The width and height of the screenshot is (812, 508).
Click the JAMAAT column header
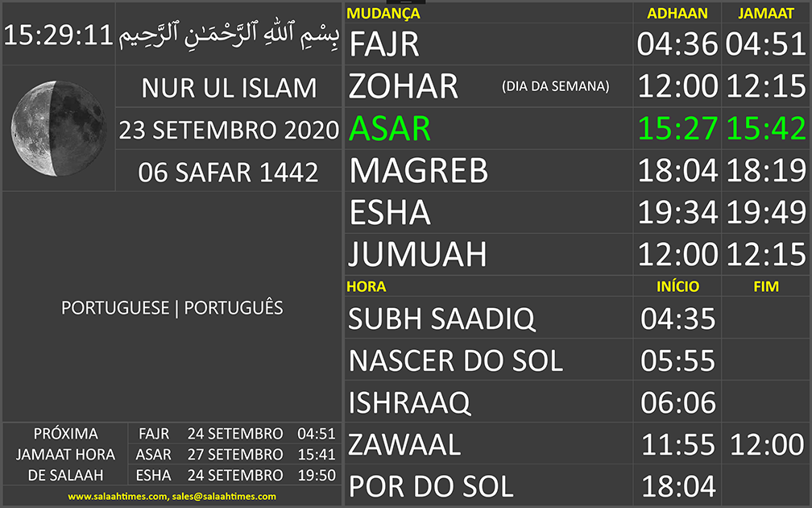pyautogui.click(x=765, y=14)
